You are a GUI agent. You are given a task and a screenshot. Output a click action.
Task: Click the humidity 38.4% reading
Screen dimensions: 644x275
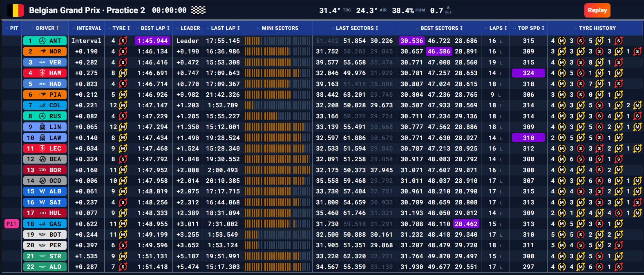[x=403, y=11]
